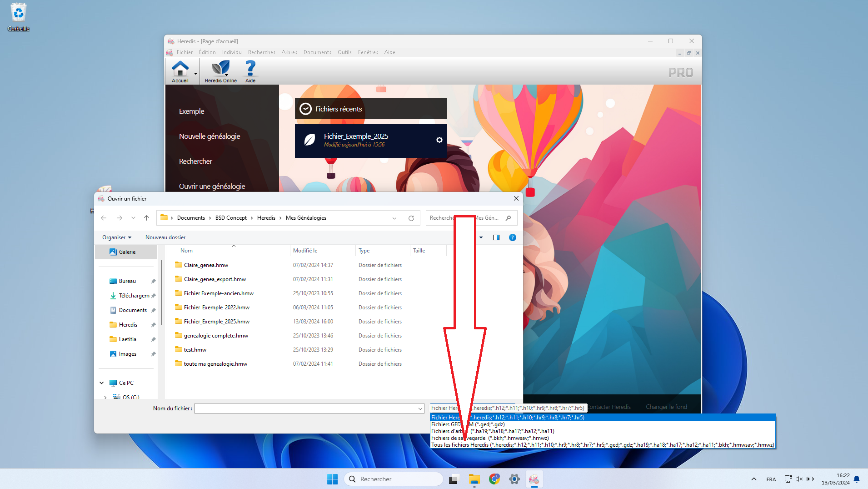868x489 pixels.
Task: Open the Organiser dropdown menu
Action: click(117, 237)
